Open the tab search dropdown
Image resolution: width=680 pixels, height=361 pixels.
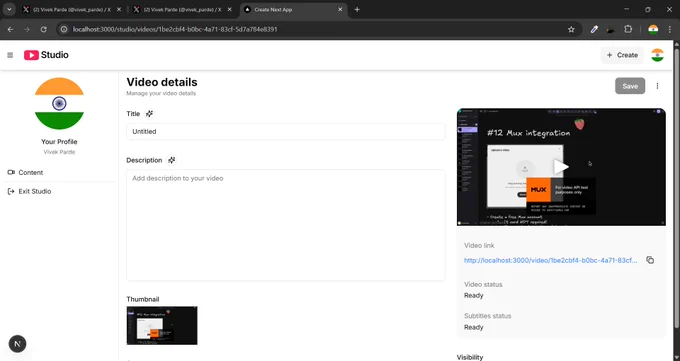pyautogui.click(x=9, y=10)
